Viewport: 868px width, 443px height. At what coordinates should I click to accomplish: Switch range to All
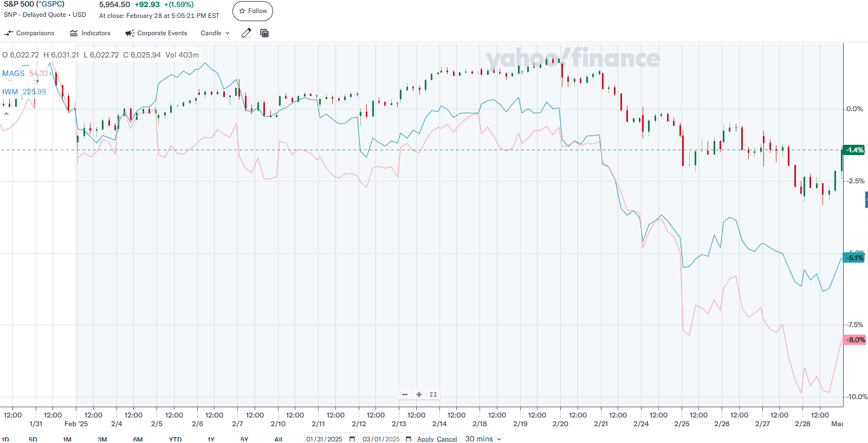click(x=278, y=439)
